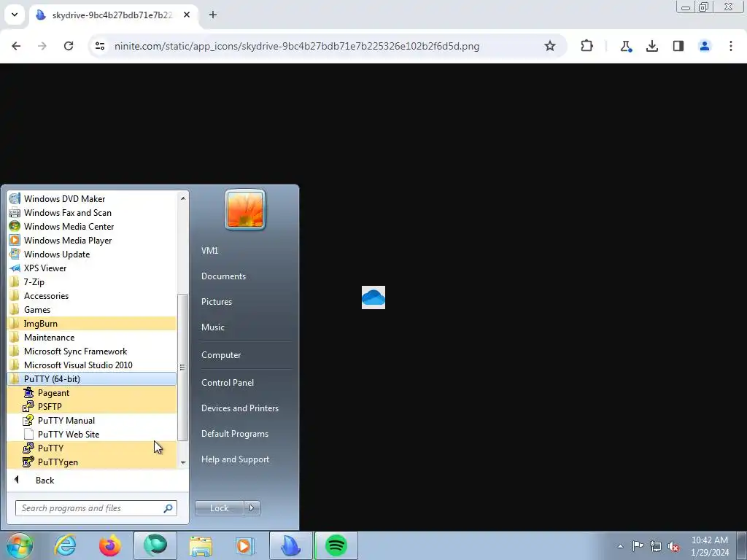Open the browser three-dot menu
The image size is (747, 560).
[731, 46]
